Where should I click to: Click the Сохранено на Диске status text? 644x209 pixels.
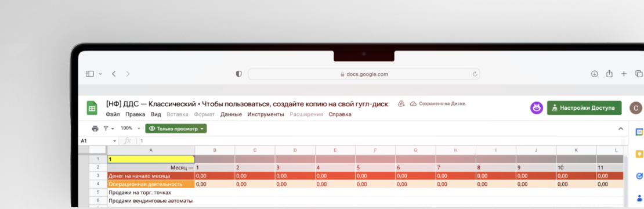[442, 104]
